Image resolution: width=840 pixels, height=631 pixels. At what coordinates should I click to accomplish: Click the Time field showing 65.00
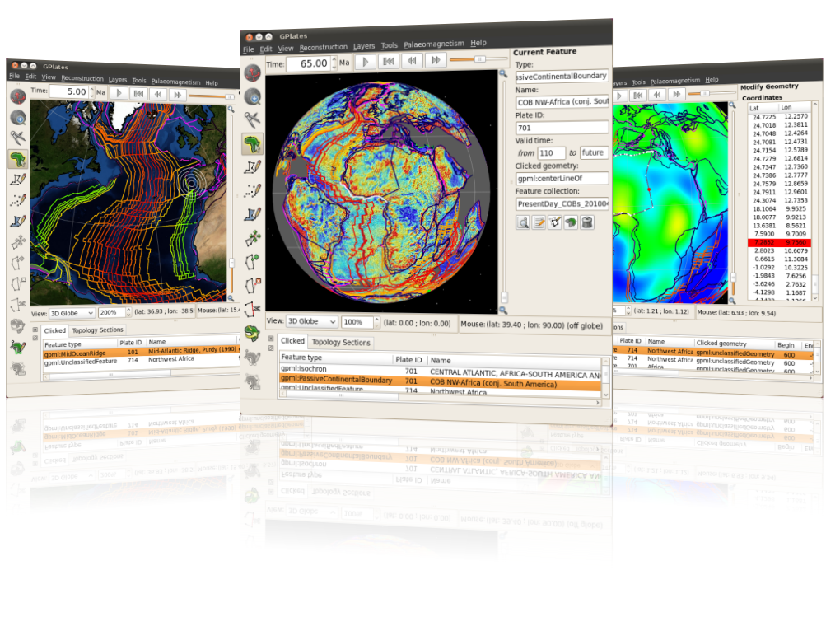(308, 63)
